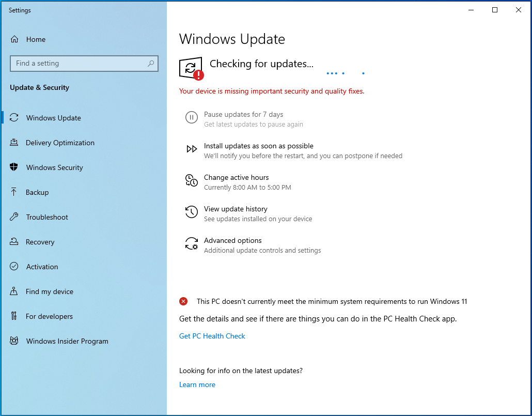Focus the Find a setting search box
Screen dimensions: 532x416
click(84, 64)
